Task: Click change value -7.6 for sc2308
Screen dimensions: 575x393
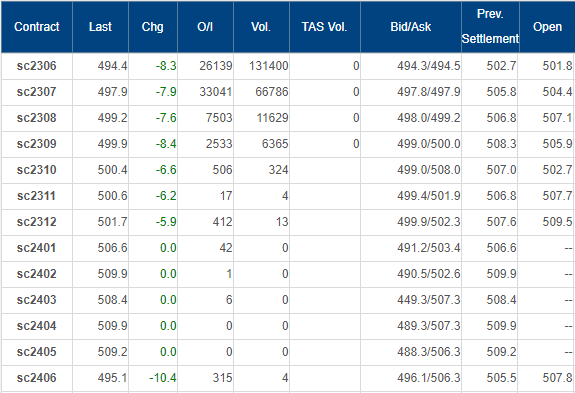Action: click(x=166, y=118)
